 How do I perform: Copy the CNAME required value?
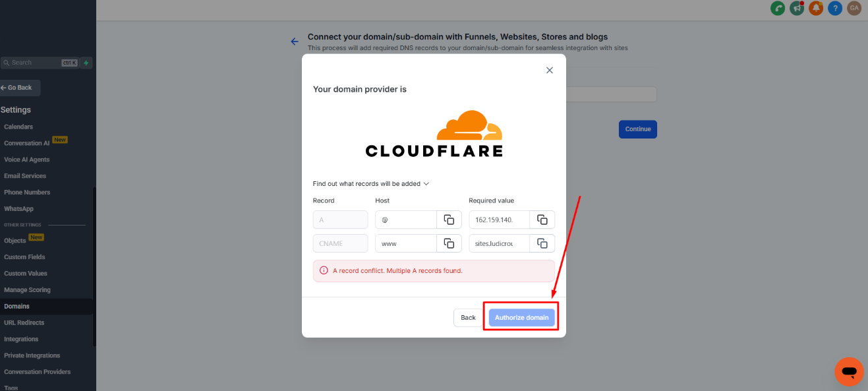(542, 243)
